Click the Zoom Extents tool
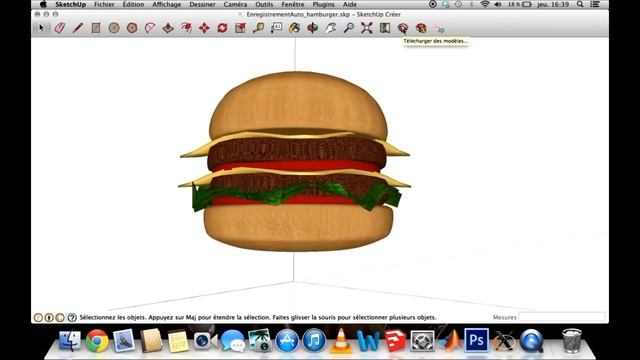Viewport: 640px width, 360px height. [x=367, y=28]
